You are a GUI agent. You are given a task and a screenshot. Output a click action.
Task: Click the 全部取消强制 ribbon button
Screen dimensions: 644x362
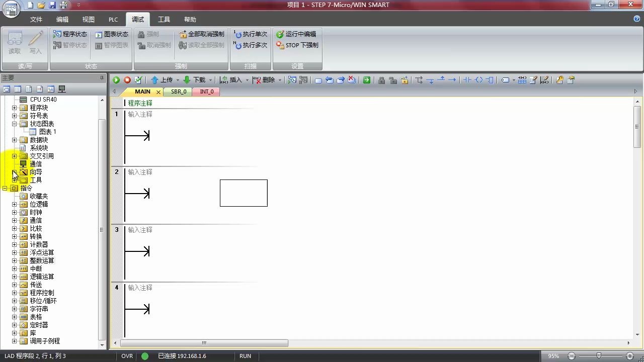201,34
